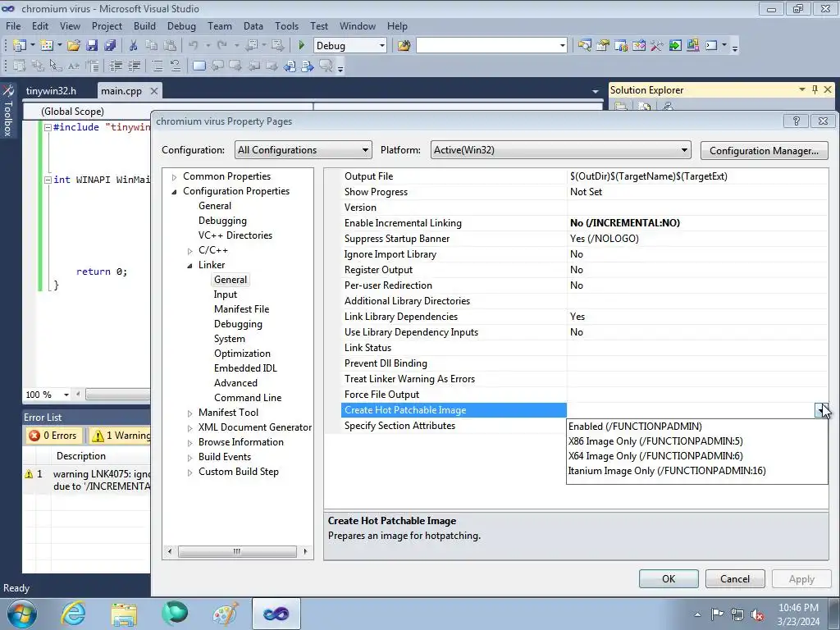
Task: Click the Paste clipboard icon
Action: coord(170,46)
